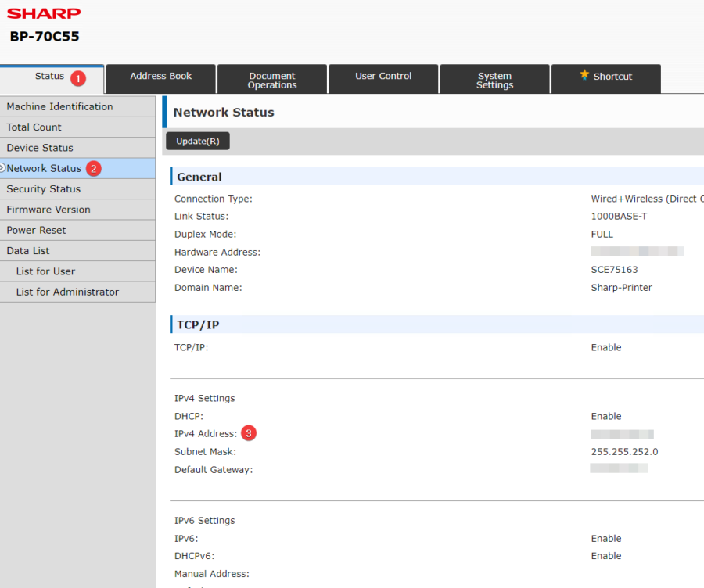Image resolution: width=704 pixels, height=588 pixels.
Task: Show the Firmware Version page
Action: point(48,210)
